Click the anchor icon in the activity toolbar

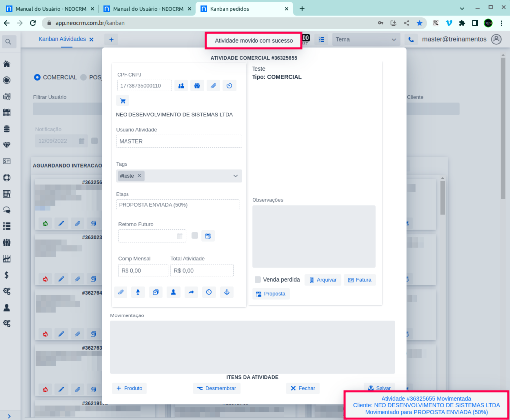[x=227, y=292]
